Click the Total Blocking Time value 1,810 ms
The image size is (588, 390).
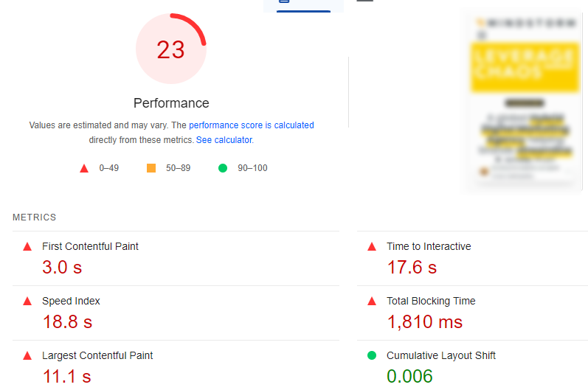tap(425, 322)
